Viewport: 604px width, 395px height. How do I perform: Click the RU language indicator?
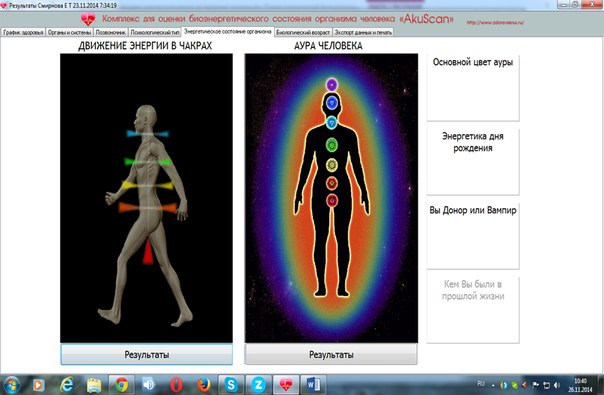pyautogui.click(x=481, y=383)
